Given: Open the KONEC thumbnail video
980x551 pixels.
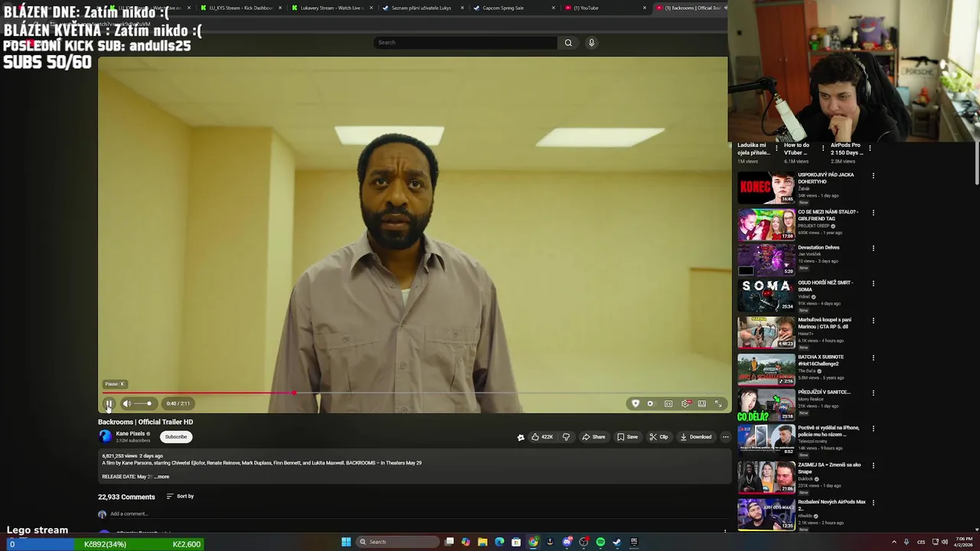Looking at the screenshot, I should click(x=766, y=187).
